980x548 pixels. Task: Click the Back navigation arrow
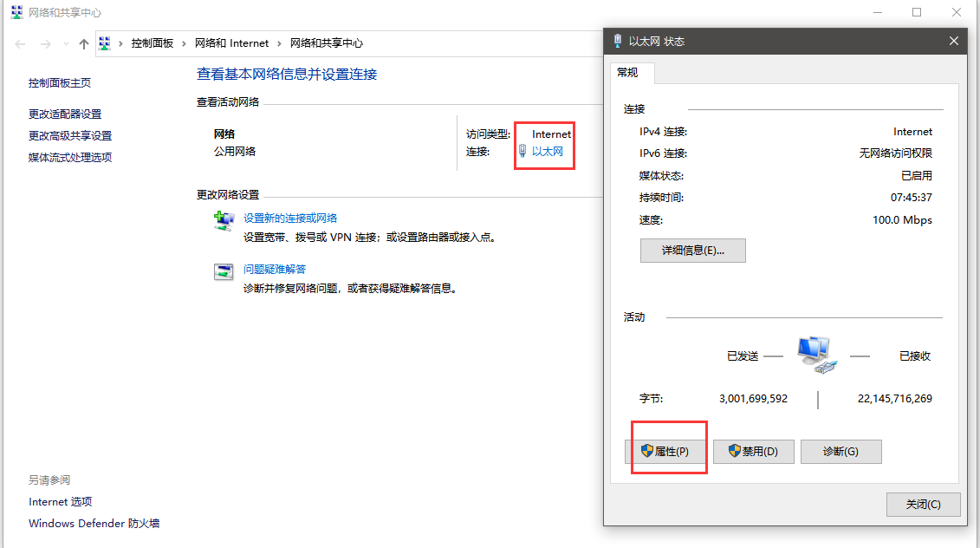tap(20, 44)
